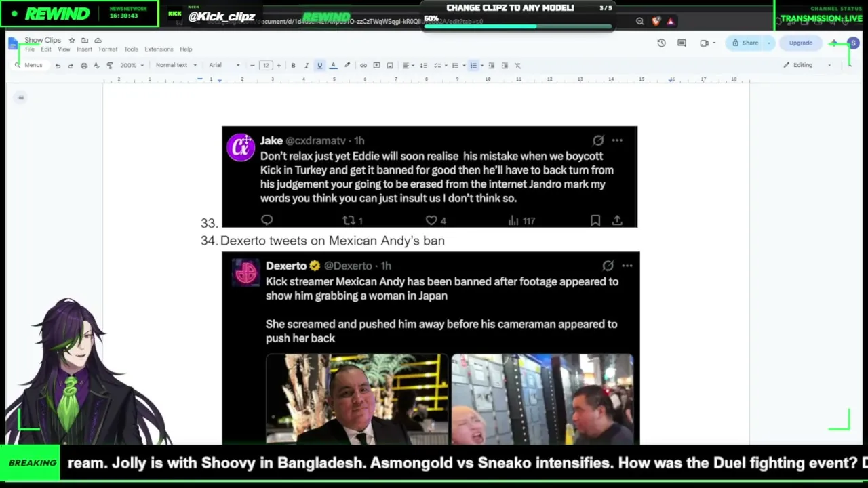Undo the last edit

coord(58,66)
